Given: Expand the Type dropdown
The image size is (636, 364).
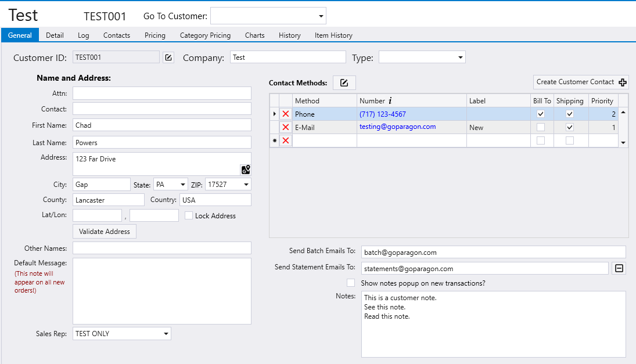Looking at the screenshot, I should [461, 57].
